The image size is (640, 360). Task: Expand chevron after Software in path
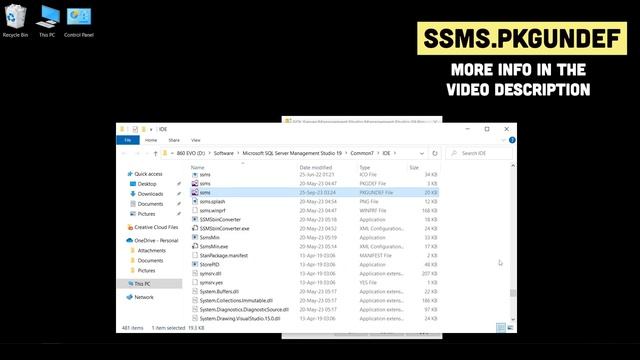(238, 153)
